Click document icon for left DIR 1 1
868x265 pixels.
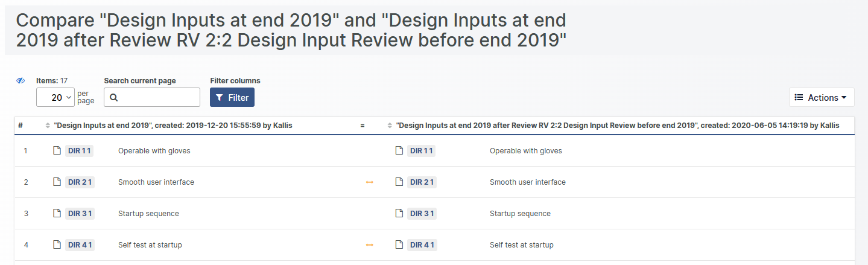coord(57,150)
